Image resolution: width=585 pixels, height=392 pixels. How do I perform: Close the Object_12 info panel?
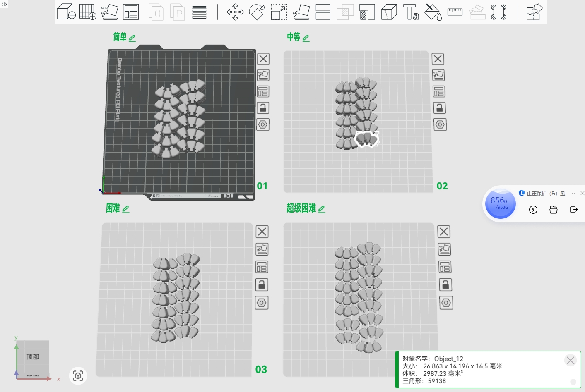[x=571, y=360]
